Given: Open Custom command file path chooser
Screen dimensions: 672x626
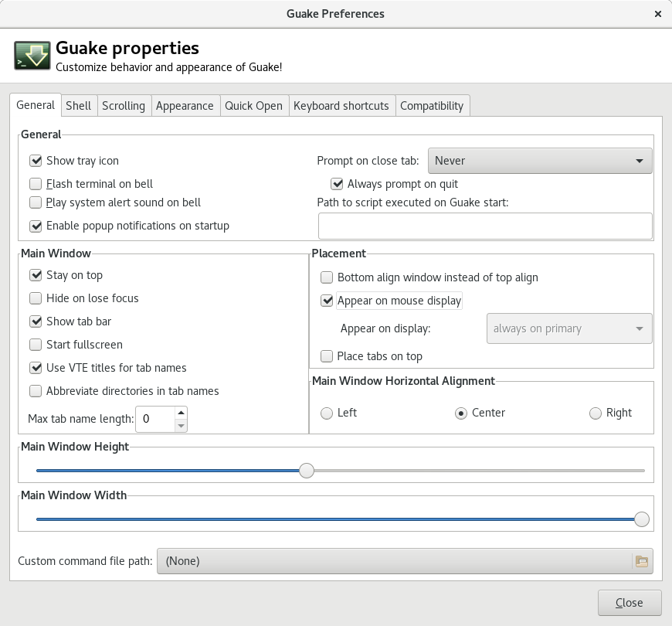Looking at the screenshot, I should pos(405,561).
